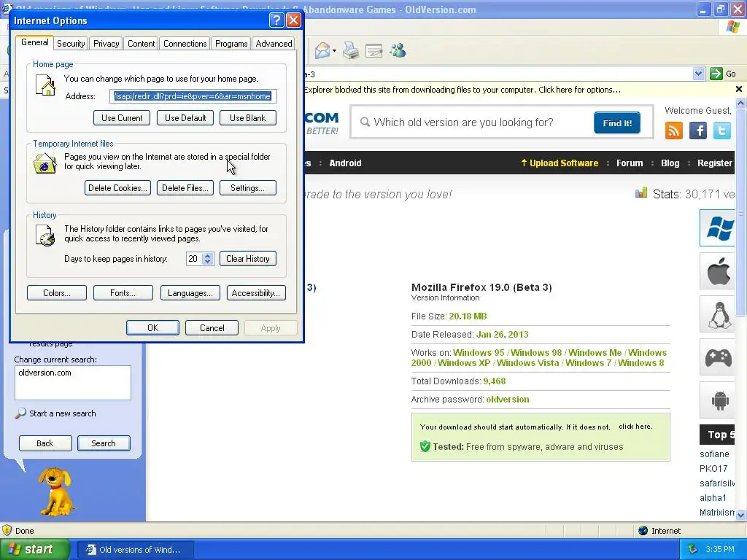
Task: Open the Register link
Action: pyautogui.click(x=715, y=163)
